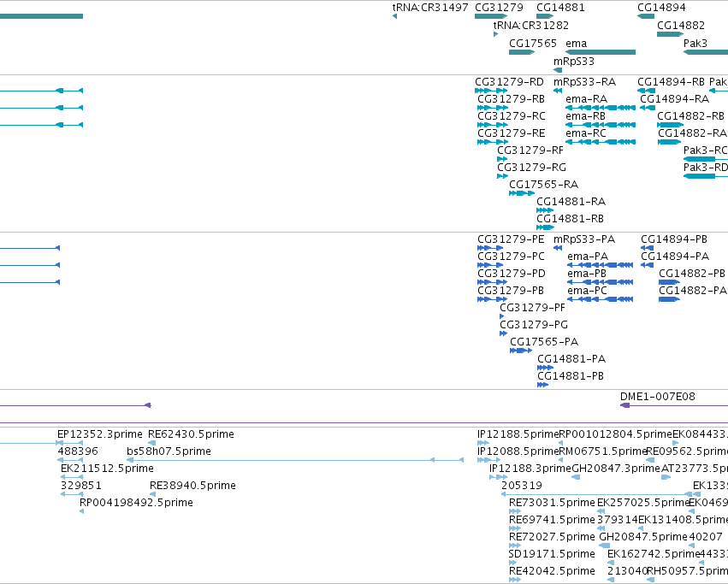Select protein CG31279-PD
The width and height of the screenshot is (728, 584).
pos(512,274)
